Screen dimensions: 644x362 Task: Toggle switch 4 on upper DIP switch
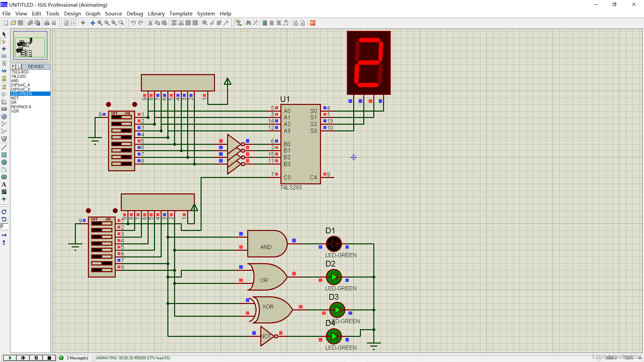[121, 137]
